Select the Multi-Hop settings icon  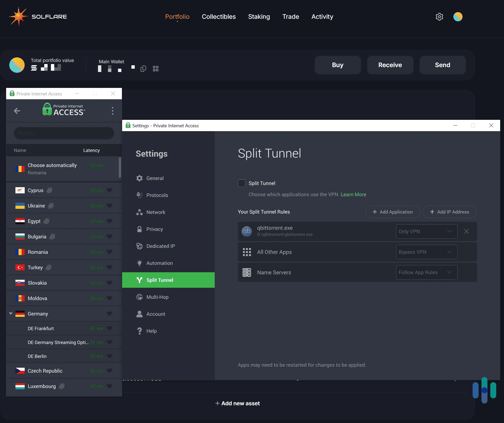coord(139,297)
